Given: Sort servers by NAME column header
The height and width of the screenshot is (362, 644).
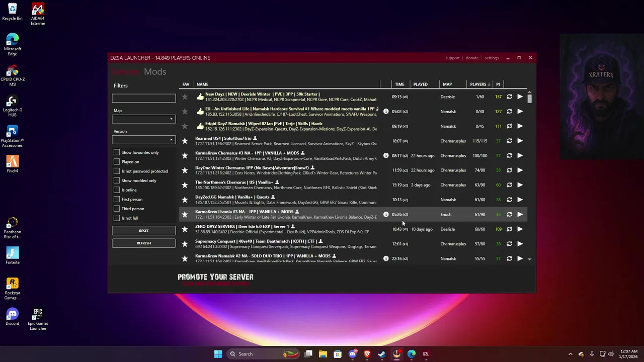Looking at the screenshot, I should click(202, 84).
